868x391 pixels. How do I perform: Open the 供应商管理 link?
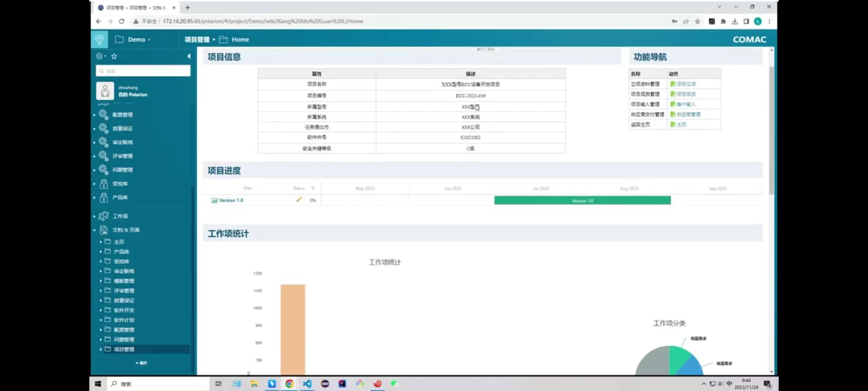click(689, 114)
